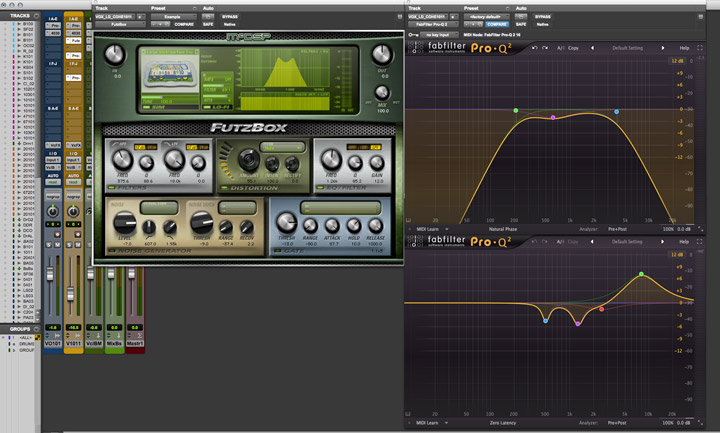
Task: Click COMPARE in the FutzBox header
Action: point(184,24)
